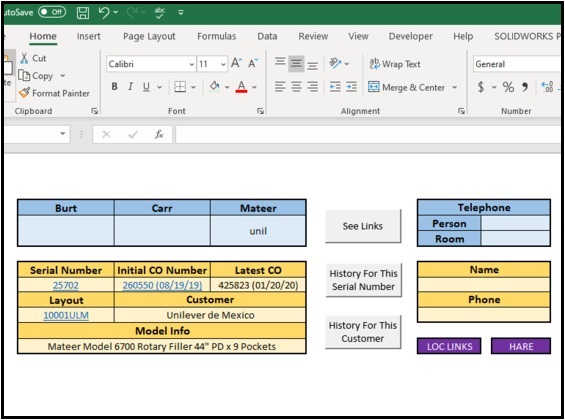Apply percent style format
The image size is (565, 420).
(x=508, y=87)
